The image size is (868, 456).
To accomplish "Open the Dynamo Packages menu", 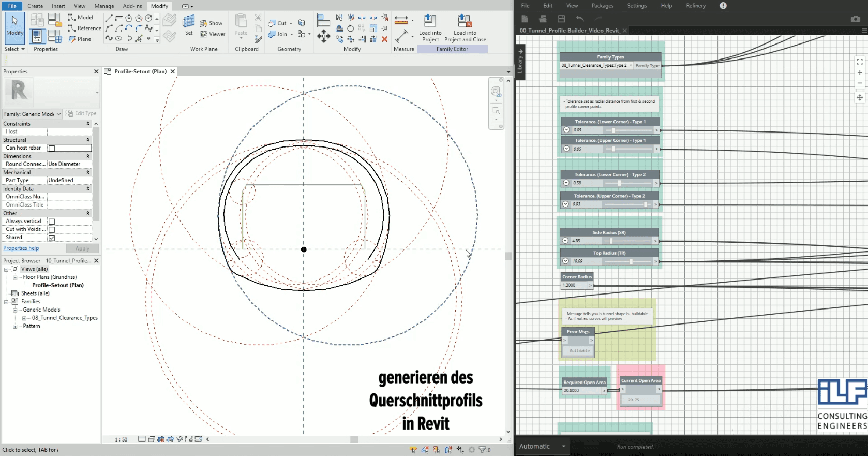I will (603, 6).
